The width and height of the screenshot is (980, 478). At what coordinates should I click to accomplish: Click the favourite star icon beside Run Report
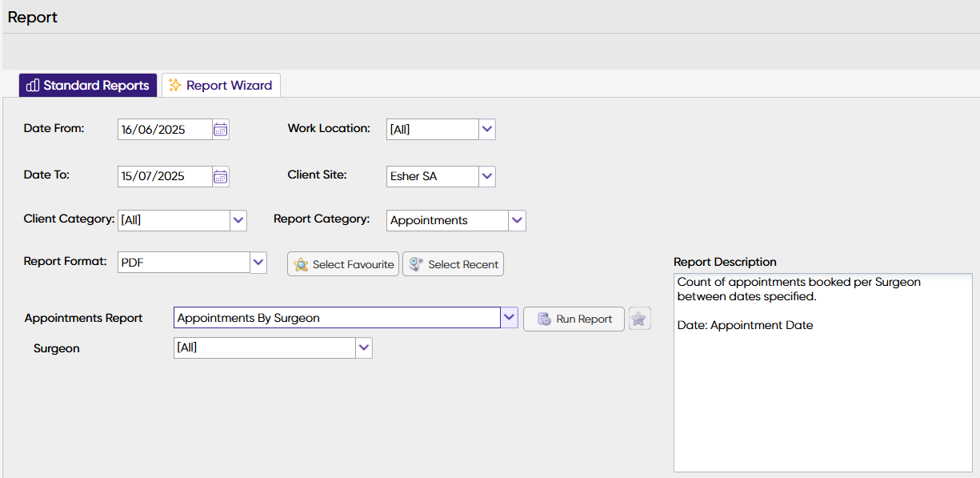(x=638, y=319)
